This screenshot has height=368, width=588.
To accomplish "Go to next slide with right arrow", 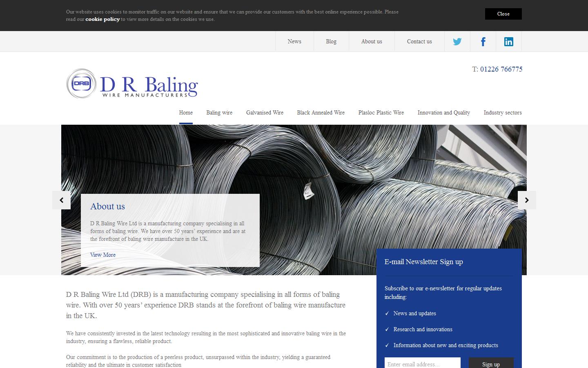I will pyautogui.click(x=527, y=200).
